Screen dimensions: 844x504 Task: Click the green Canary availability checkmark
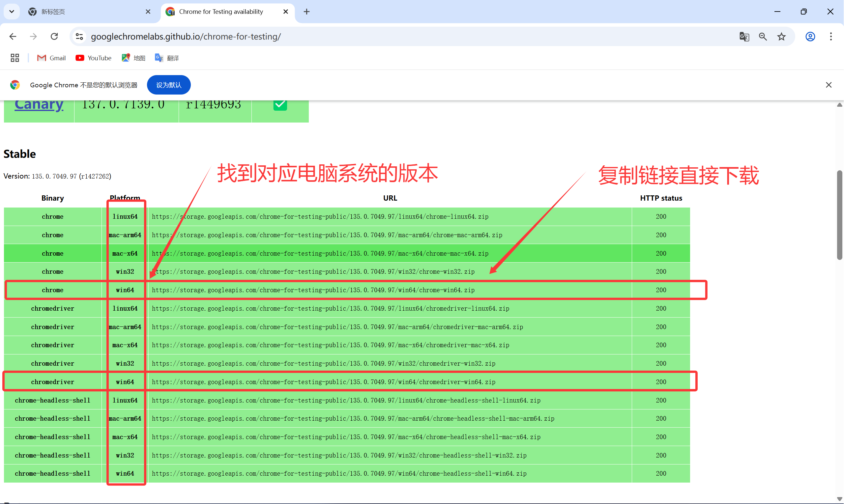[x=280, y=105]
